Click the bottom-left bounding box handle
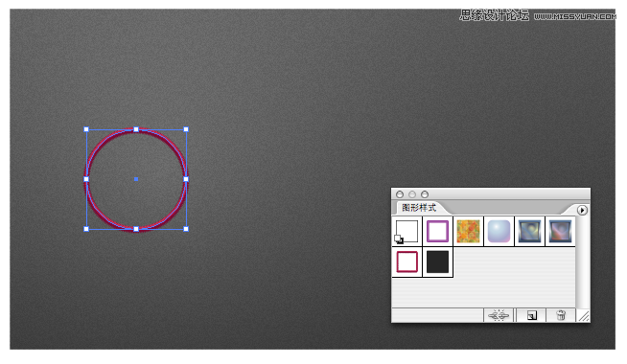This screenshot has width=627, height=364. click(86, 229)
